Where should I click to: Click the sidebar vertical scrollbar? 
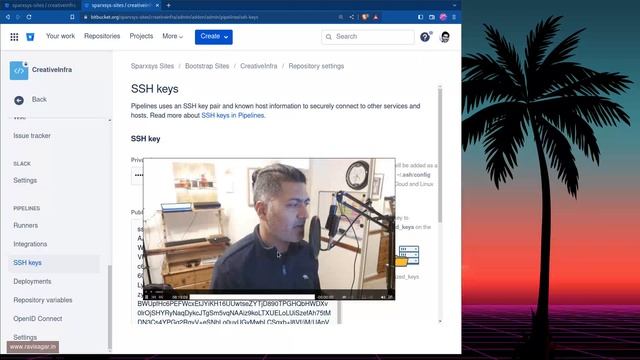coord(109,307)
